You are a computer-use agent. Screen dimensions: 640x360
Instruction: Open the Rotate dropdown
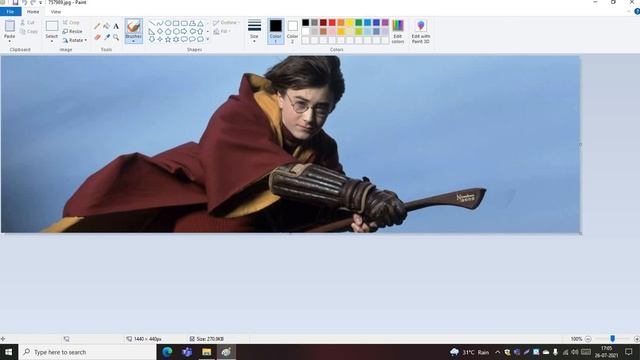click(x=75, y=40)
